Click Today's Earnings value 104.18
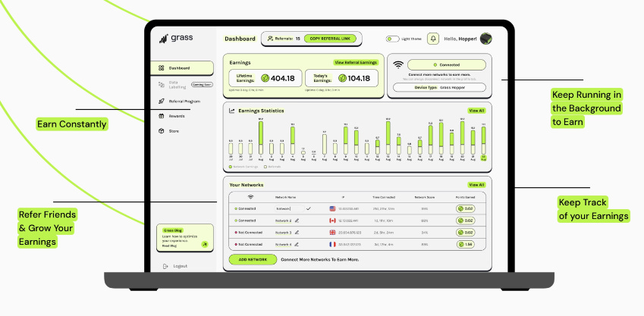 tap(359, 78)
